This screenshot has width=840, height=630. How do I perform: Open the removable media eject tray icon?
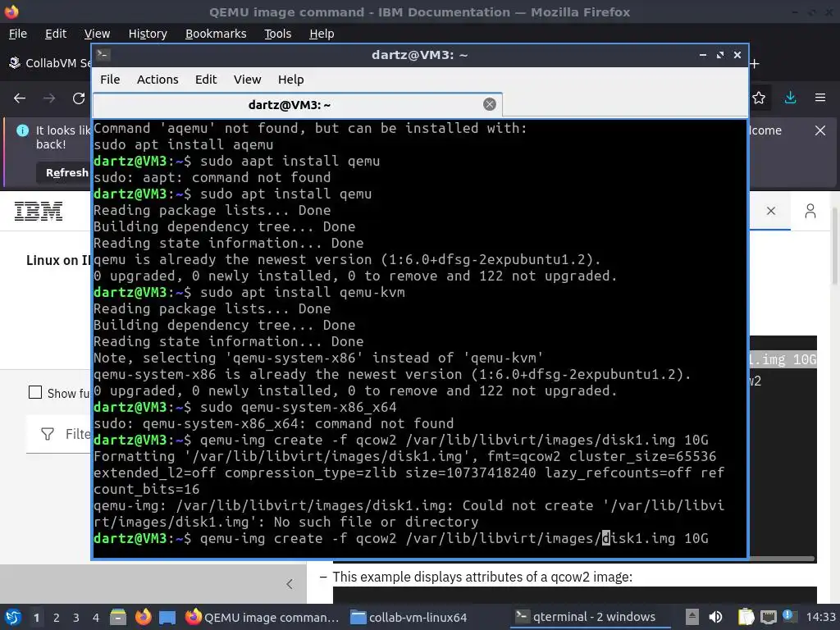[x=692, y=617]
